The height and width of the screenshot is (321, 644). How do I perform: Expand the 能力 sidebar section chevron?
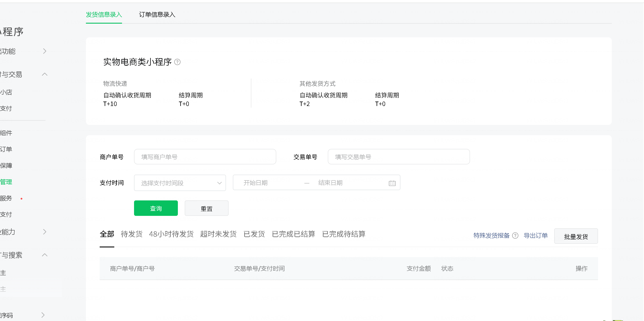pyautogui.click(x=44, y=232)
